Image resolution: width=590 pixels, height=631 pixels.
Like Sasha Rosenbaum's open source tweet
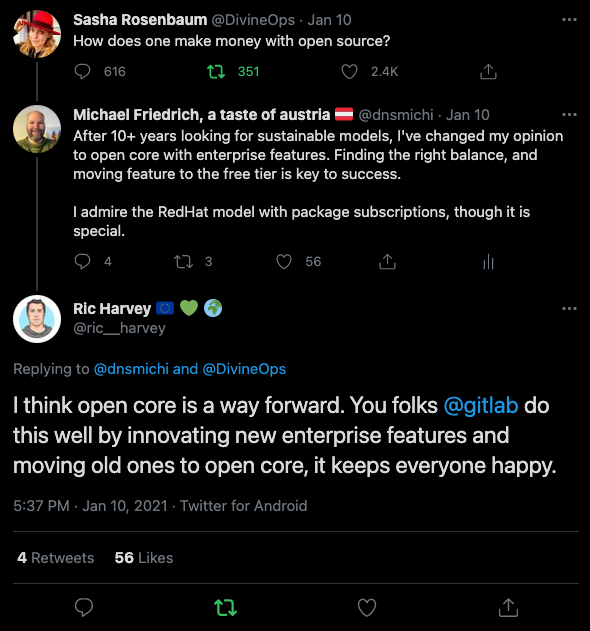349,72
